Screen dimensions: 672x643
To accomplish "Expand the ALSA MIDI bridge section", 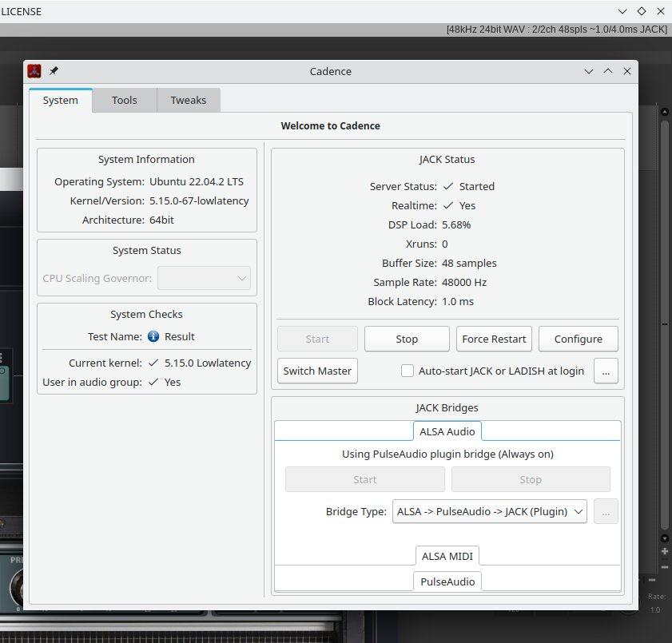I will (x=447, y=556).
